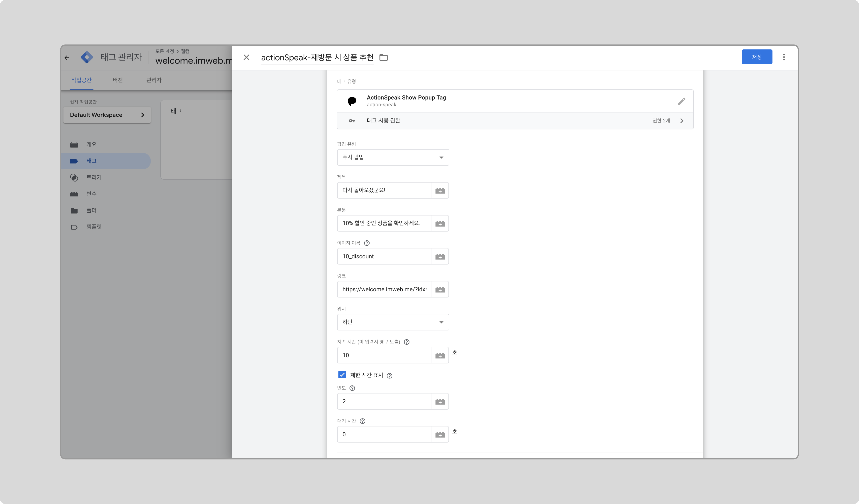Screen dimensions: 859x504
Task: Switch to the 관리자 tab
Action: 154,80
